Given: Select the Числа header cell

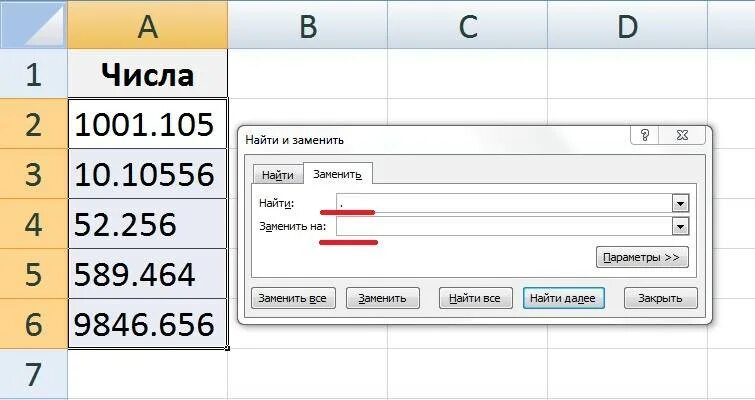Looking at the screenshot, I should [147, 74].
